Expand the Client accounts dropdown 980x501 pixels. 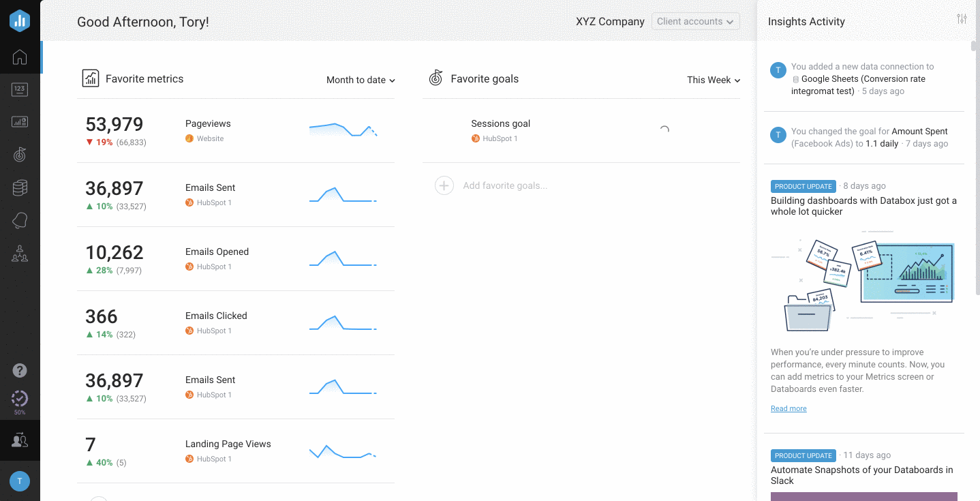(694, 21)
